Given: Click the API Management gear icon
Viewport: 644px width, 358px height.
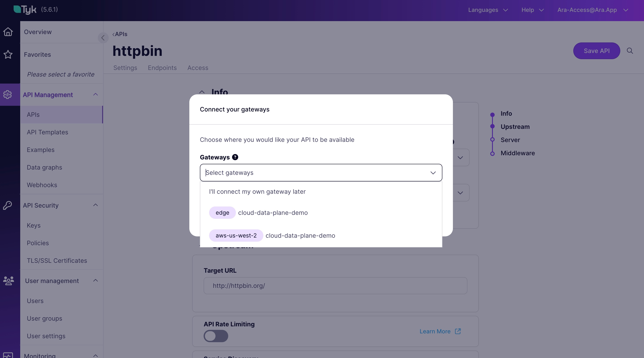Looking at the screenshot, I should (7, 95).
